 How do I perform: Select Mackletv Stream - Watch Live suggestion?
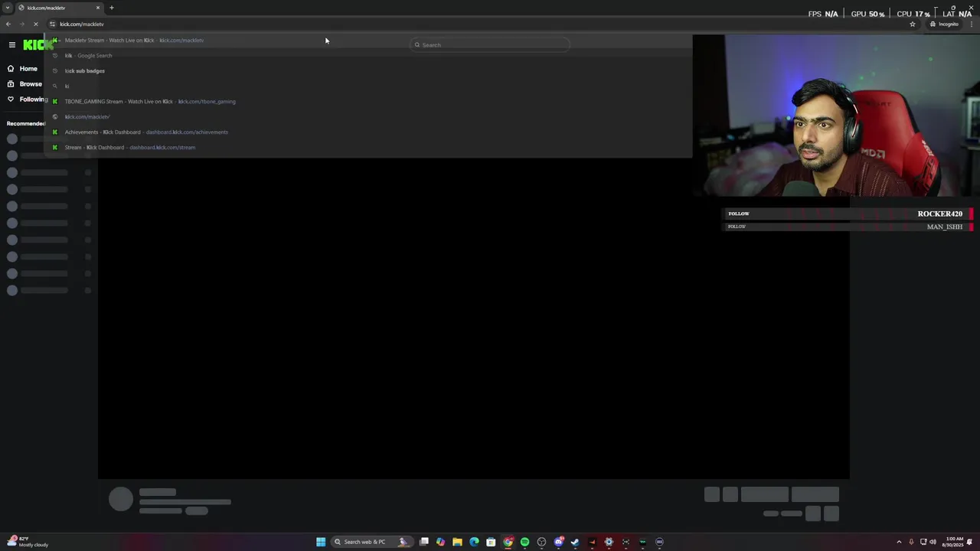click(x=367, y=40)
